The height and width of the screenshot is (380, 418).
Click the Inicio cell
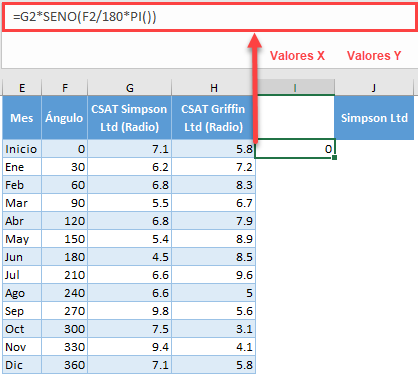pos(22,149)
